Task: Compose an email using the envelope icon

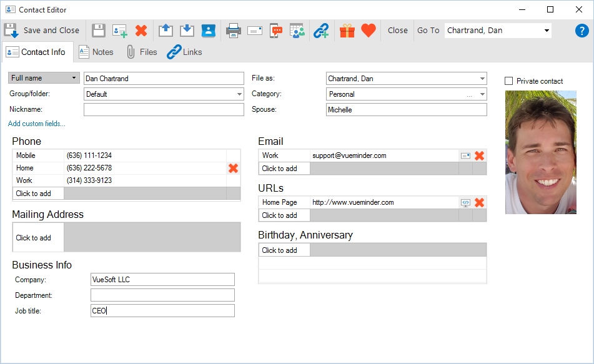Action: pyautogui.click(x=255, y=29)
